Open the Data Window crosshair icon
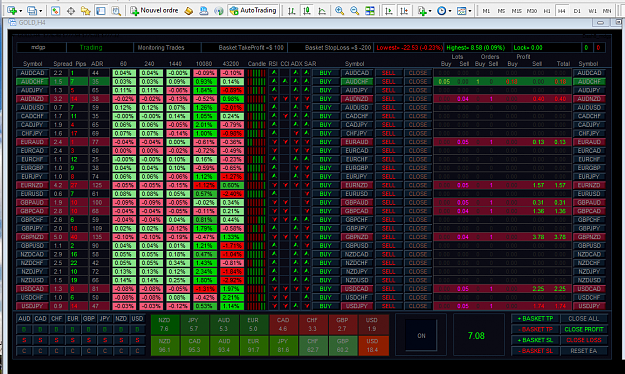 (71, 11)
